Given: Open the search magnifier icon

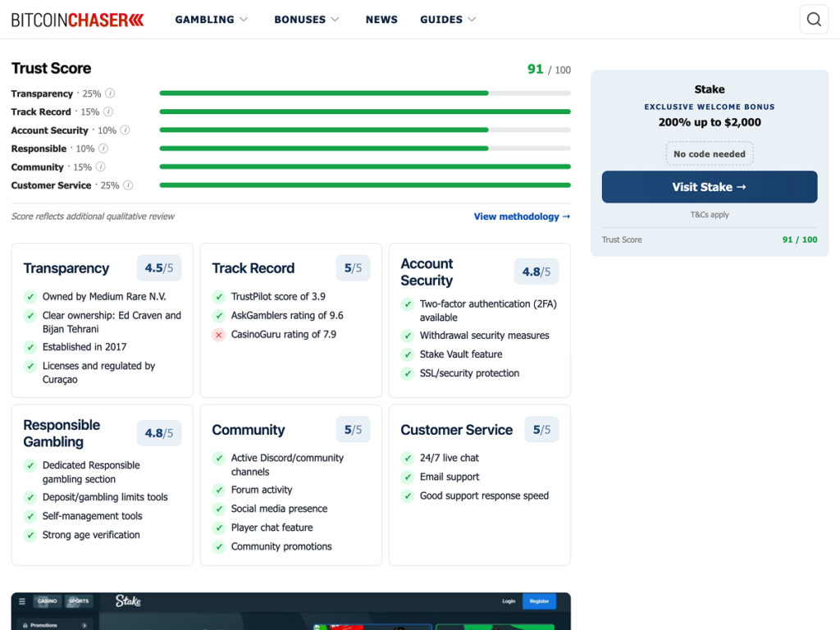Looking at the screenshot, I should (x=814, y=20).
